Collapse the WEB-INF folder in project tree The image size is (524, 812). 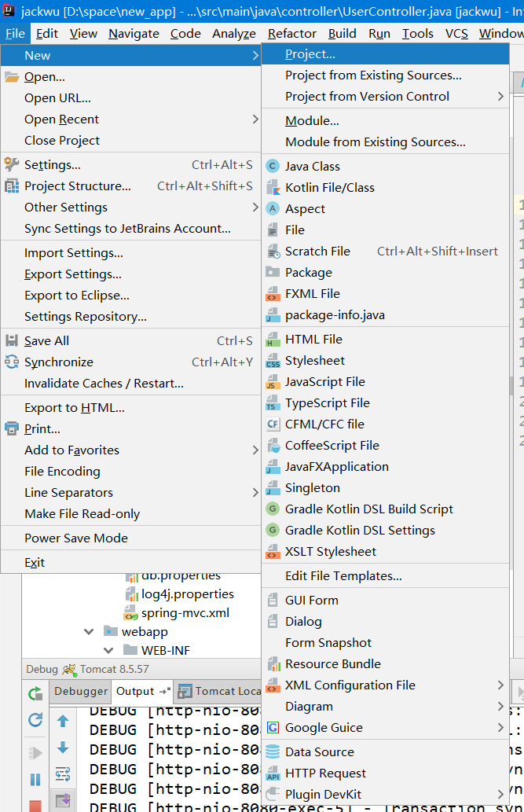(x=108, y=650)
